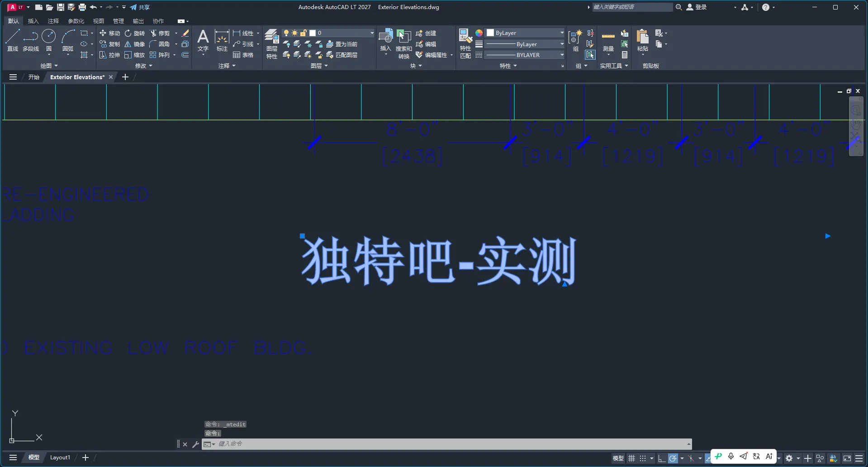Expand the 绘图 (Draw) panel
The width and height of the screenshot is (868, 467).
49,66
